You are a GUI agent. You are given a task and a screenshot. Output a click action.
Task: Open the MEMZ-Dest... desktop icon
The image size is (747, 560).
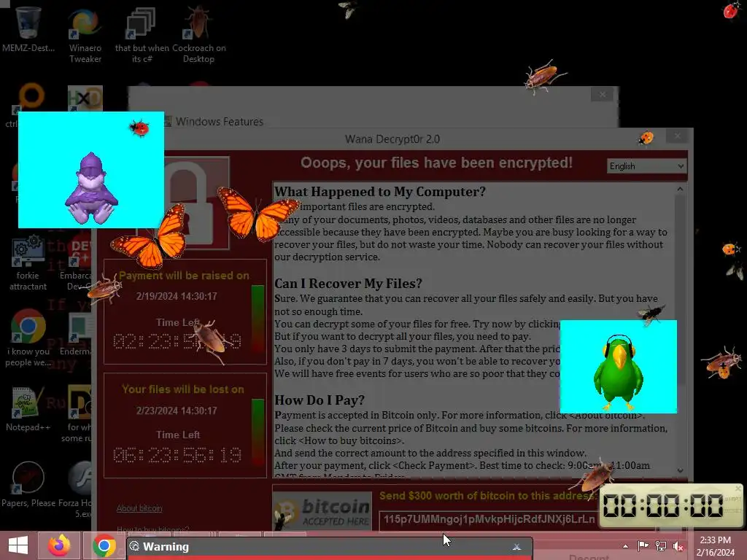coord(28,28)
